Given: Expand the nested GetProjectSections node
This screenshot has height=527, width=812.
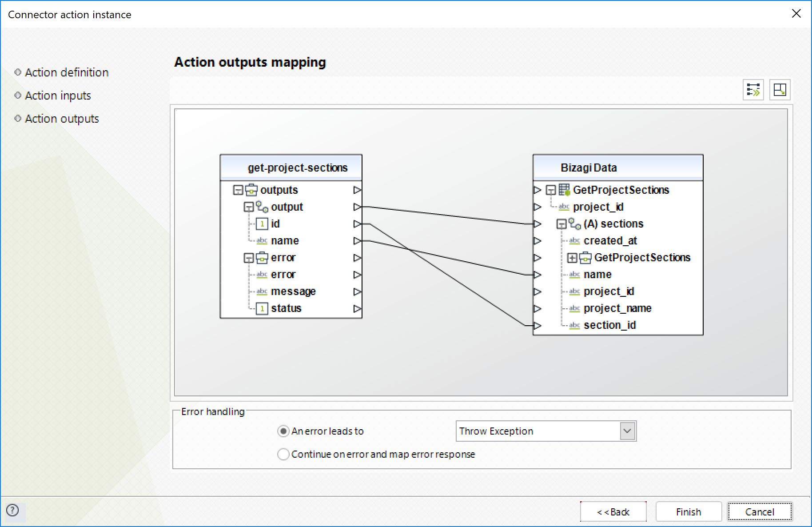Looking at the screenshot, I should (x=572, y=258).
